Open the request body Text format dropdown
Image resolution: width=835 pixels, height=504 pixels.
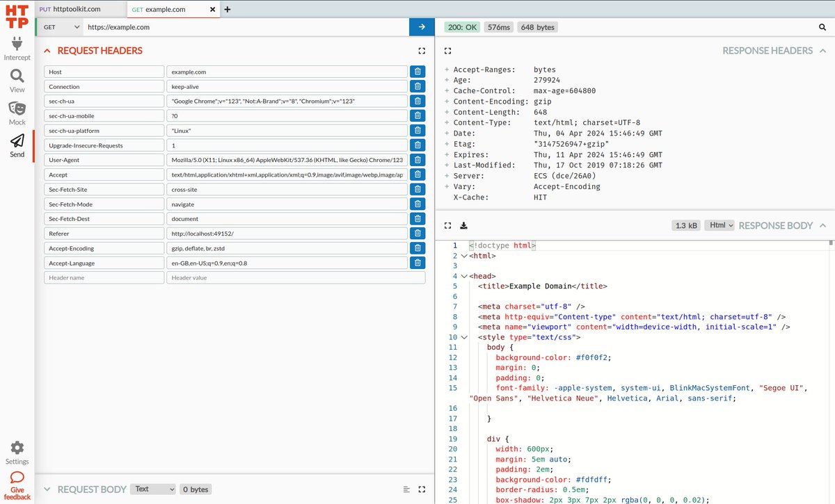pos(153,489)
